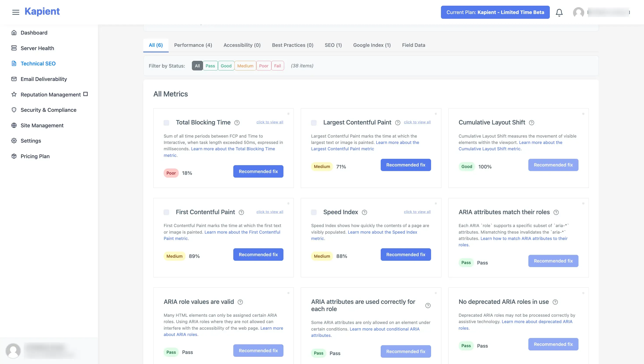
Task: Click Recommended fix for Cumulative Layout Shift
Action: coord(553,165)
